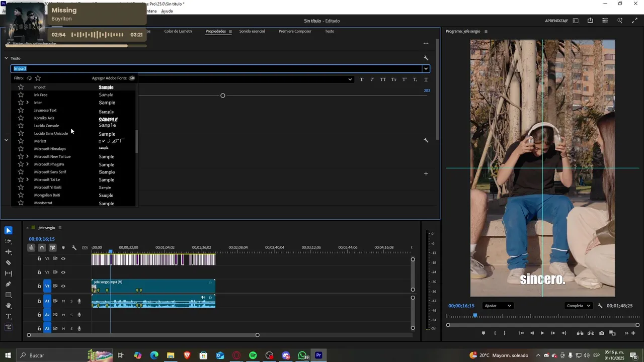This screenshot has width=644, height=362.
Task: Add a marker in timeline header
Action: [x=63, y=247]
